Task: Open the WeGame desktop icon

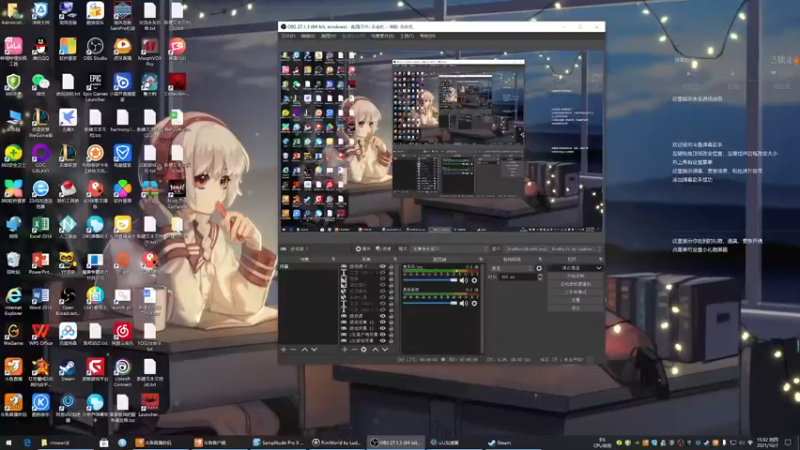Action: (13, 335)
